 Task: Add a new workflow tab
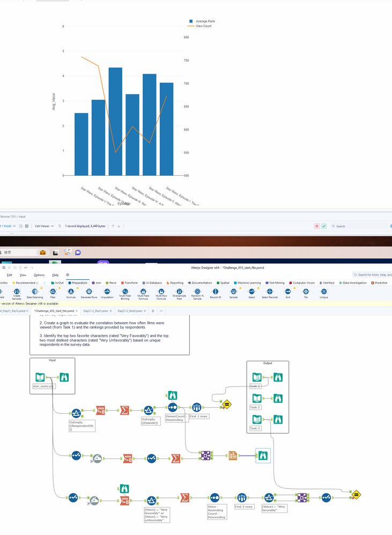click(153, 311)
